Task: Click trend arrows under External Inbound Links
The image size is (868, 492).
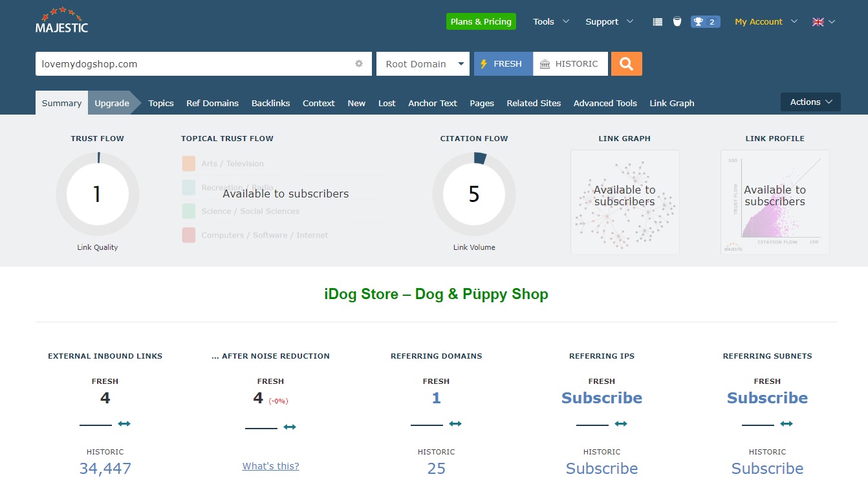Action: [124, 423]
